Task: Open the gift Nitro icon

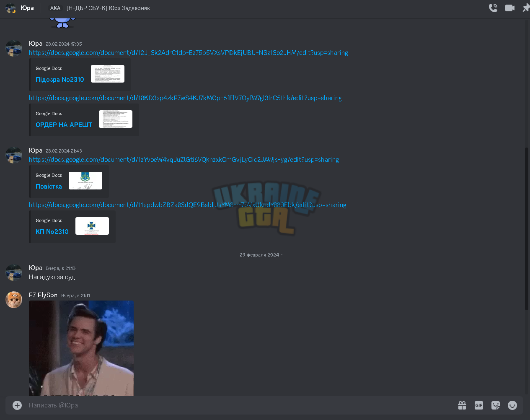Action: coord(462,405)
